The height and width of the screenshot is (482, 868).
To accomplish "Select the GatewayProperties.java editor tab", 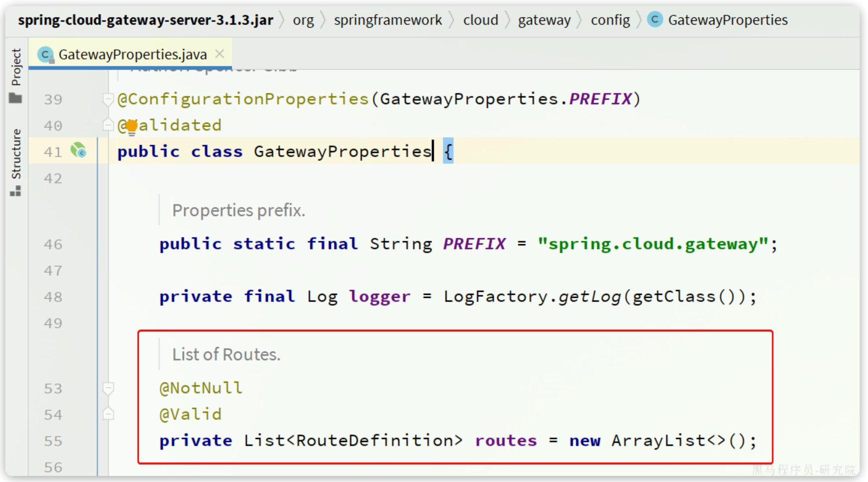I will [x=132, y=54].
